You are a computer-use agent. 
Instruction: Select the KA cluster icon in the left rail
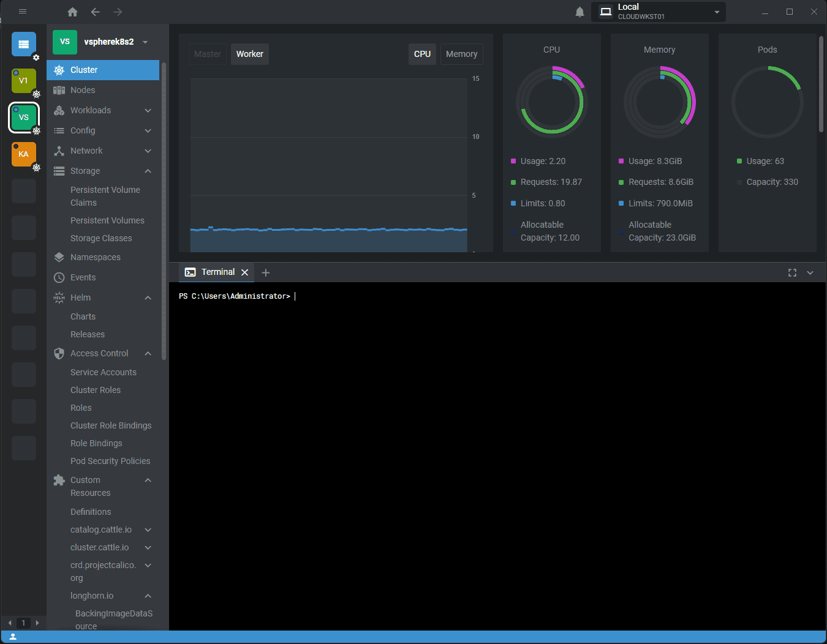(23, 154)
